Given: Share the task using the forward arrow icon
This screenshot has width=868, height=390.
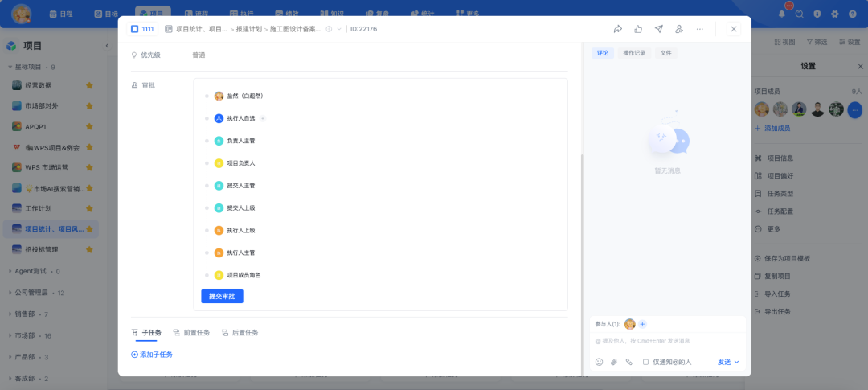Looking at the screenshot, I should click(x=618, y=29).
